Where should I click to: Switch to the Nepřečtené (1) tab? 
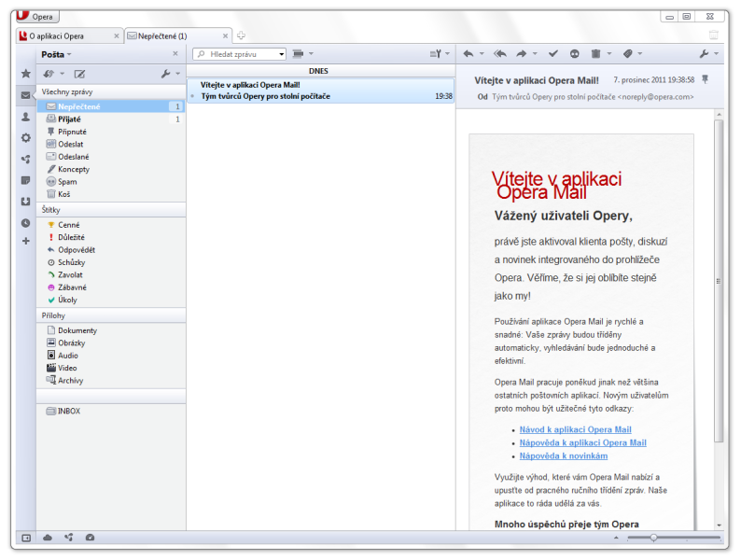pyautogui.click(x=177, y=35)
